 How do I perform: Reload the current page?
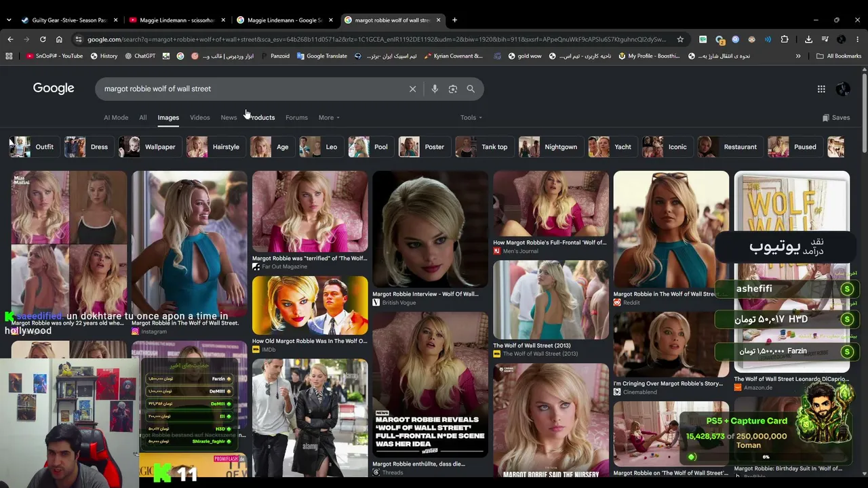click(x=43, y=39)
